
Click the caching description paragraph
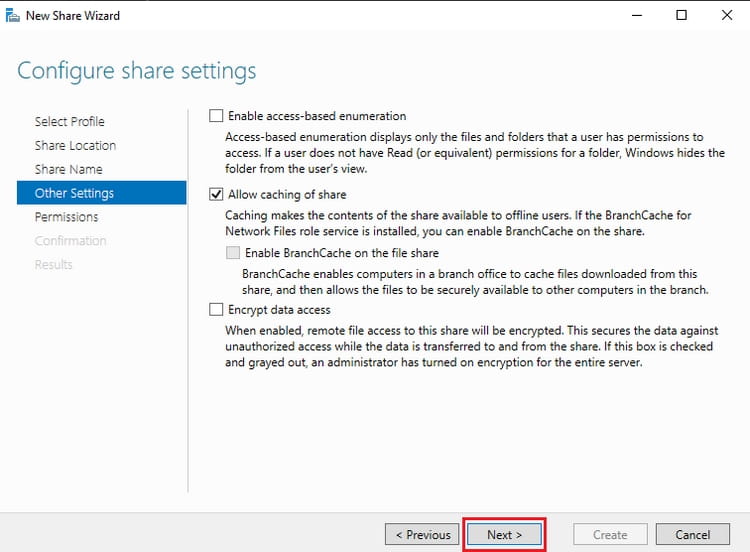[458, 223]
